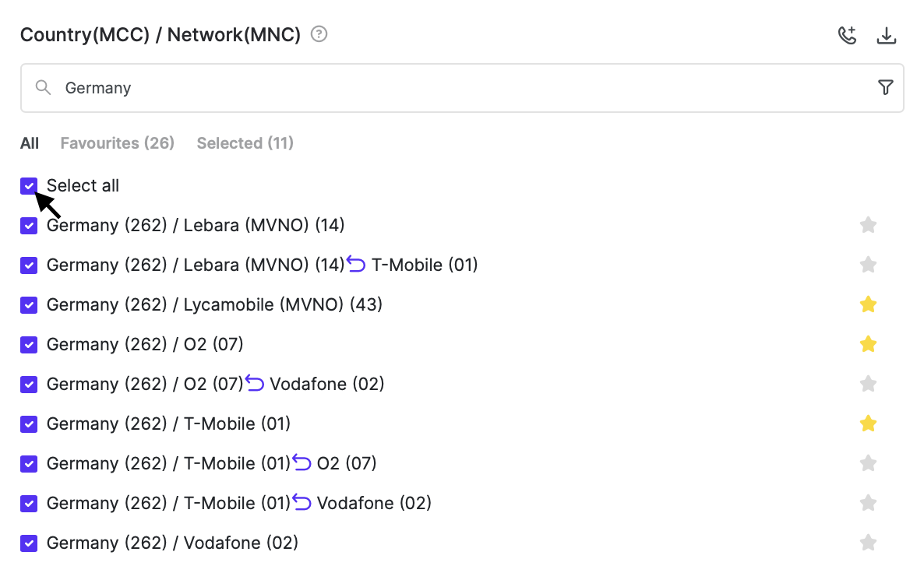Select the All tab
Screen dimensions: 924x573
[x=30, y=143]
